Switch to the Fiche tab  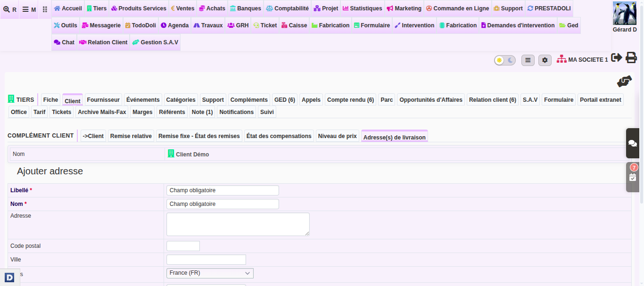coord(50,99)
